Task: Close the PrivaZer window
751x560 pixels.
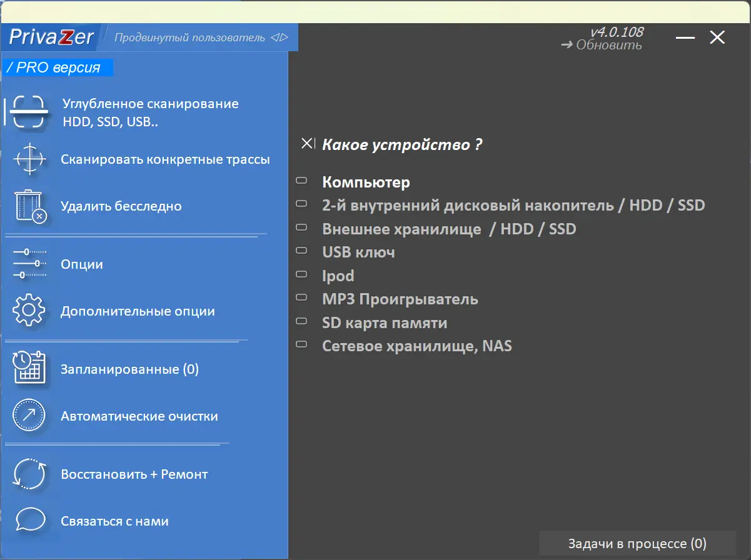Action: click(x=717, y=37)
